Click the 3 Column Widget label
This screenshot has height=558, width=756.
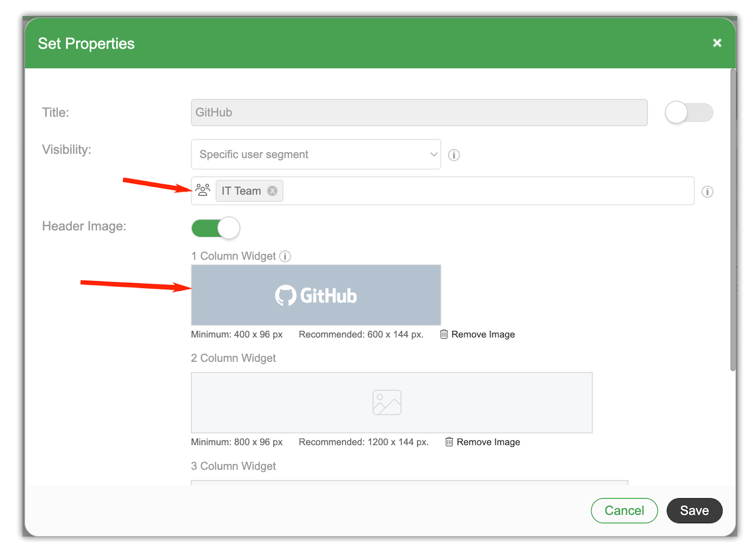[x=234, y=466]
